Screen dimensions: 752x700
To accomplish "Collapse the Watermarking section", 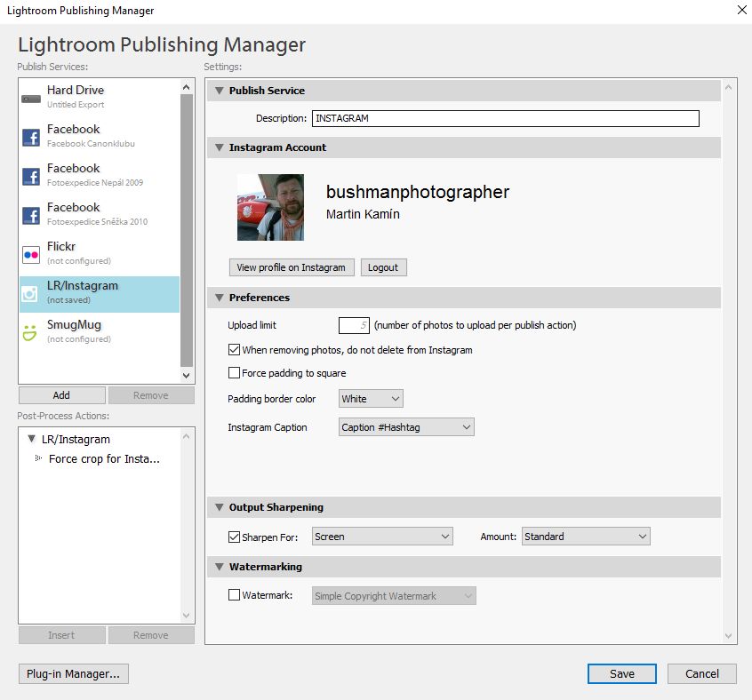I will tap(220, 567).
